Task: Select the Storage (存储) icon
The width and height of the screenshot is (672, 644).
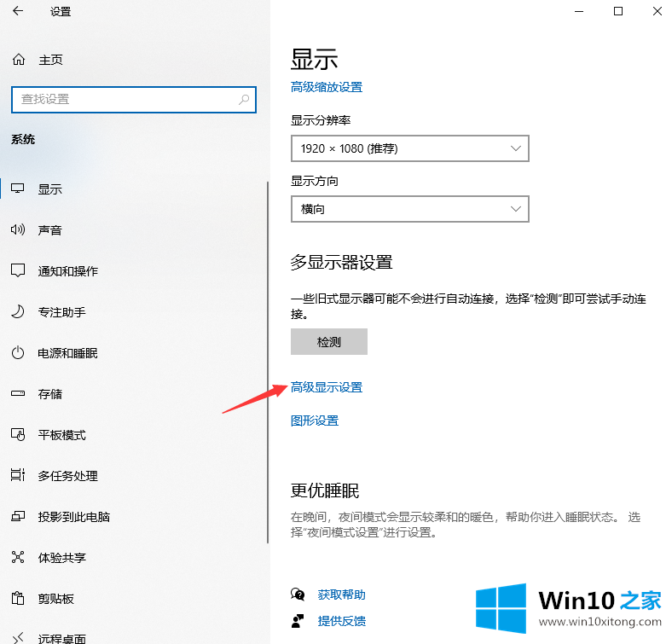Action: tap(18, 394)
